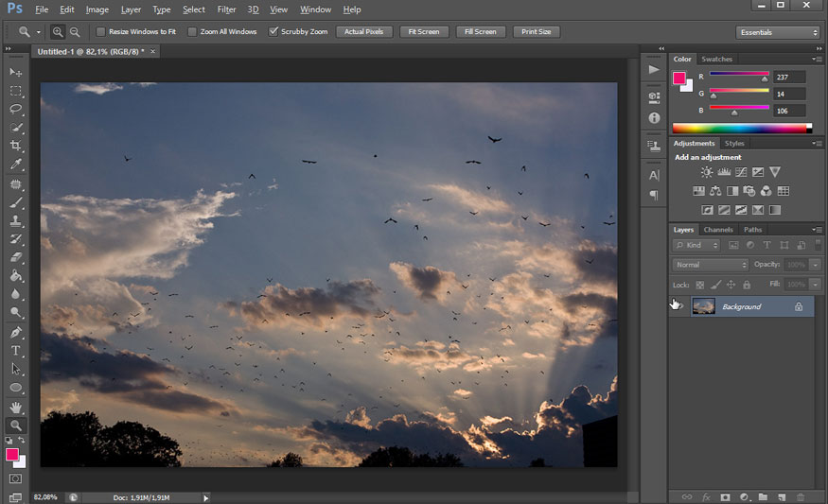Viewport: 828px width, 504px height.
Task: Hide the Background layer visibility eye
Action: point(678,306)
